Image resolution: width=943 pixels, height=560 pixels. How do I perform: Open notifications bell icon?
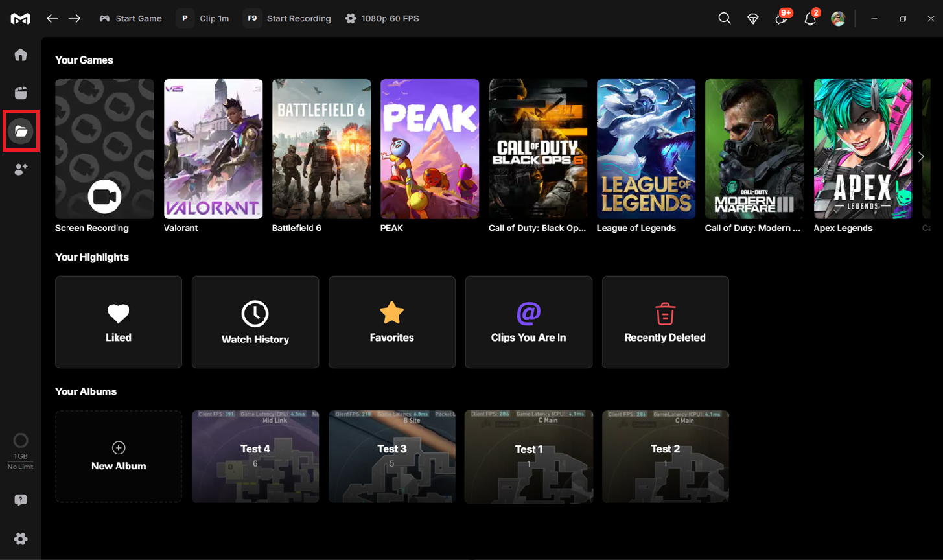[810, 18]
